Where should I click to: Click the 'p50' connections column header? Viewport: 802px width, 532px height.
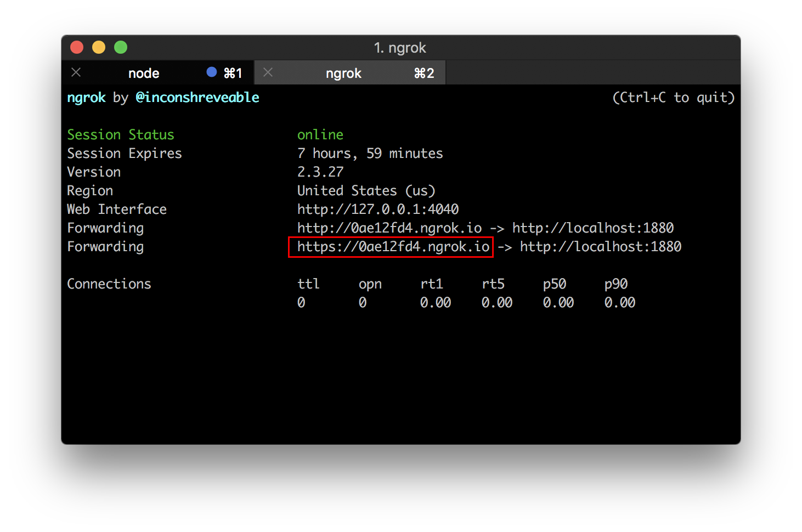pyautogui.click(x=555, y=284)
